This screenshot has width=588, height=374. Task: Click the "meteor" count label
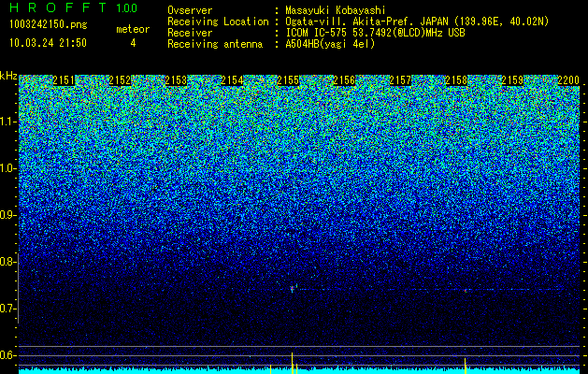point(133,29)
